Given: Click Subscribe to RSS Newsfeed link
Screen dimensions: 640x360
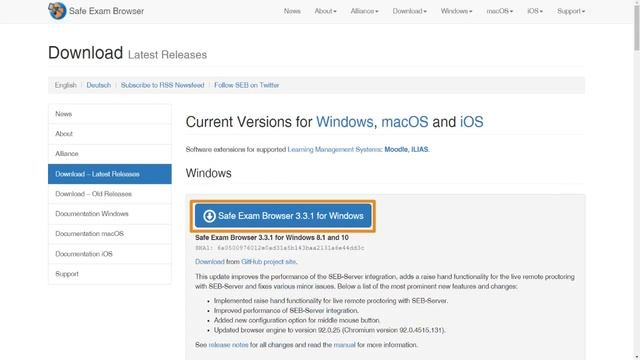Looking at the screenshot, I should pyautogui.click(x=162, y=85).
